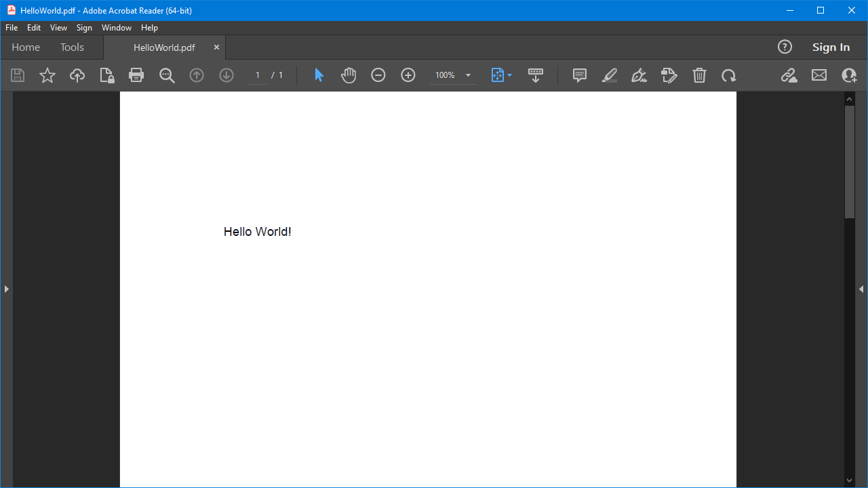
Task: Open the View menu
Action: pyautogui.click(x=58, y=28)
